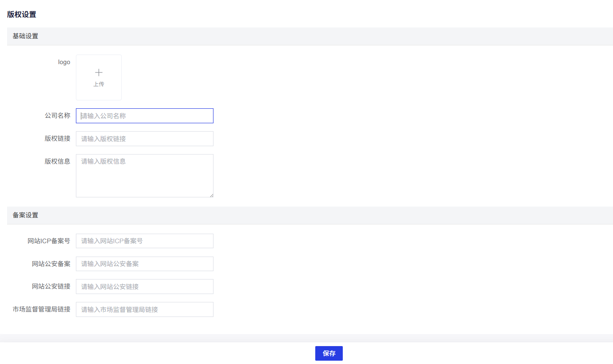This screenshot has height=364, width=613.
Task: Focus the 网站公安备案 text field
Action: [x=145, y=264]
